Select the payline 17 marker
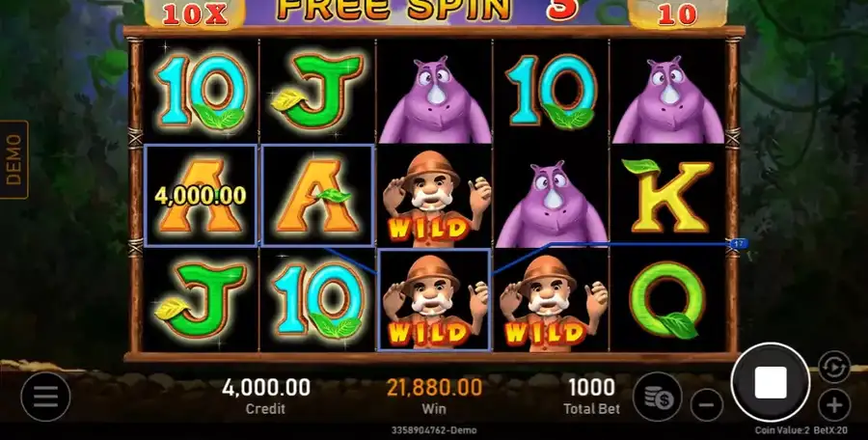The image size is (868, 440). [x=739, y=244]
